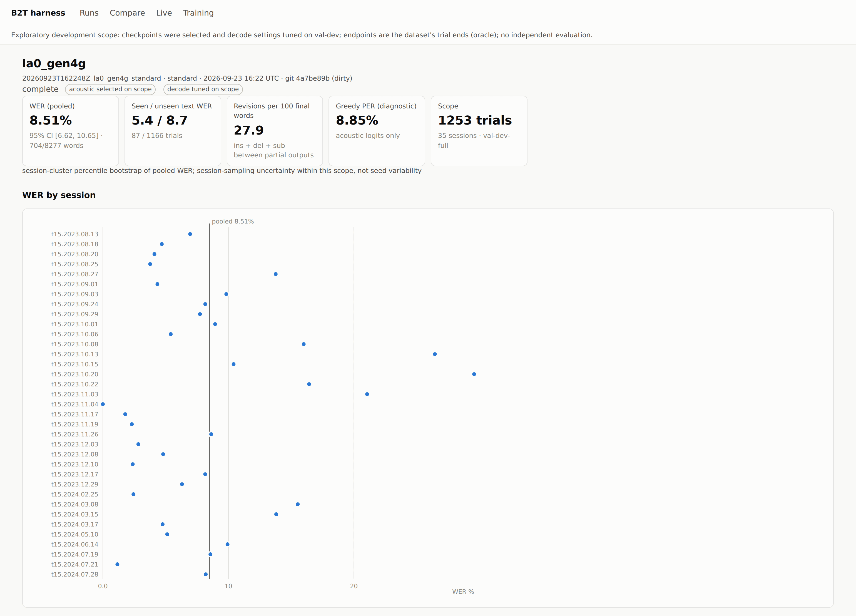Click the 'git 4a7be89b (dirty)' text
Viewport: 856px width, 616px height.
point(318,78)
